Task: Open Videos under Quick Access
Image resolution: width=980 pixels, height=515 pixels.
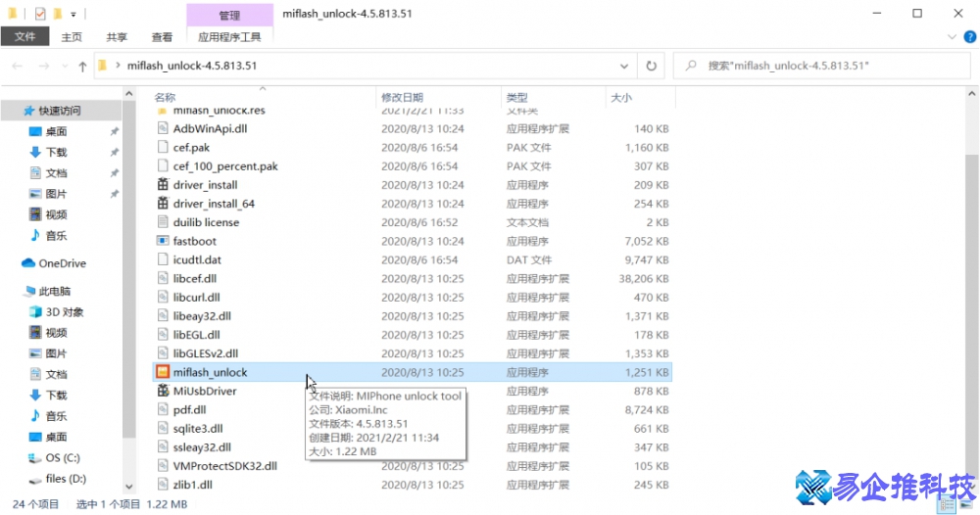Action: click(48, 214)
